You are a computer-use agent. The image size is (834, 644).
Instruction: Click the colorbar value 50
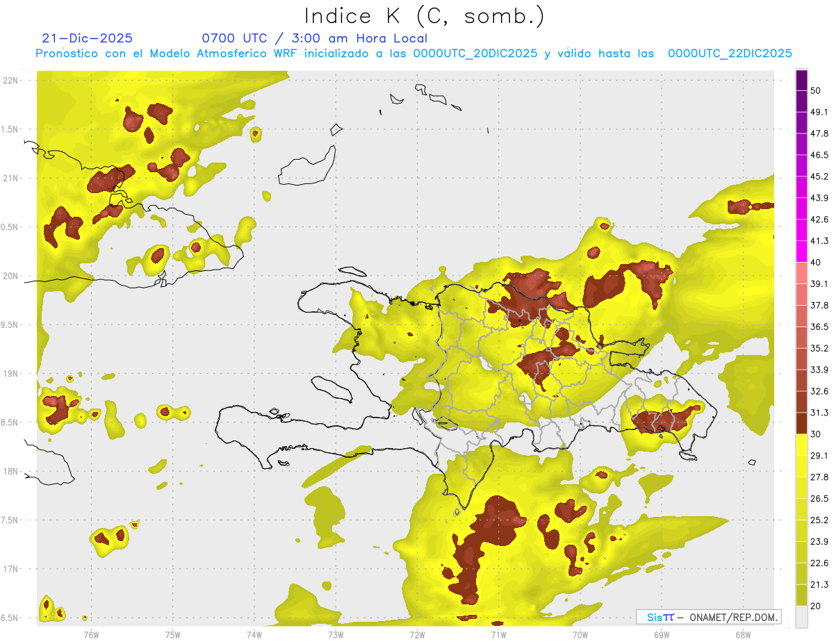[x=816, y=90]
